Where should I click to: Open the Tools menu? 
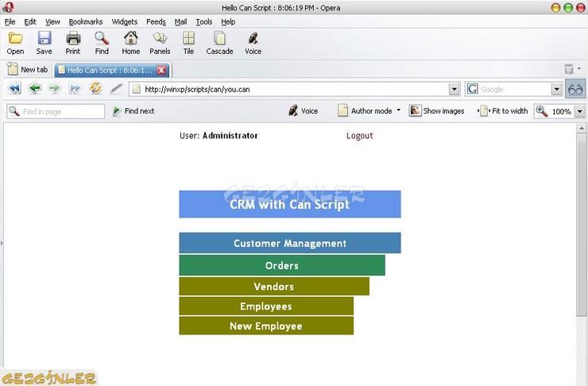[x=204, y=21]
